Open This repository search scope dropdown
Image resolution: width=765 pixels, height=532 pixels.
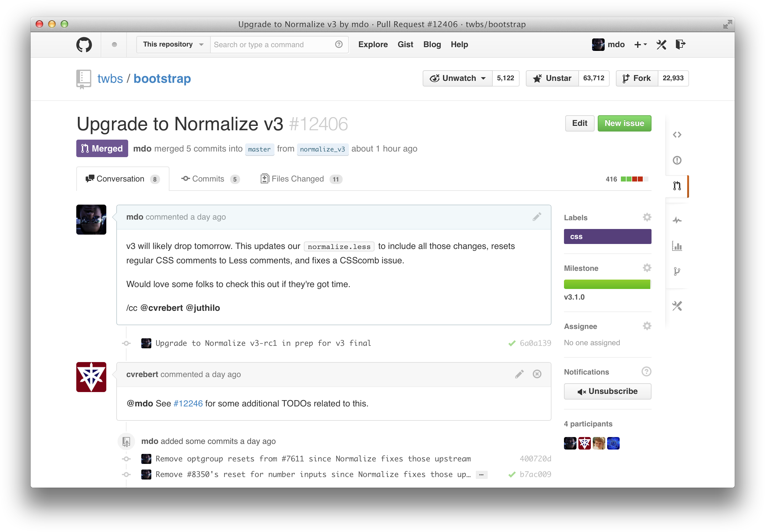(x=173, y=45)
